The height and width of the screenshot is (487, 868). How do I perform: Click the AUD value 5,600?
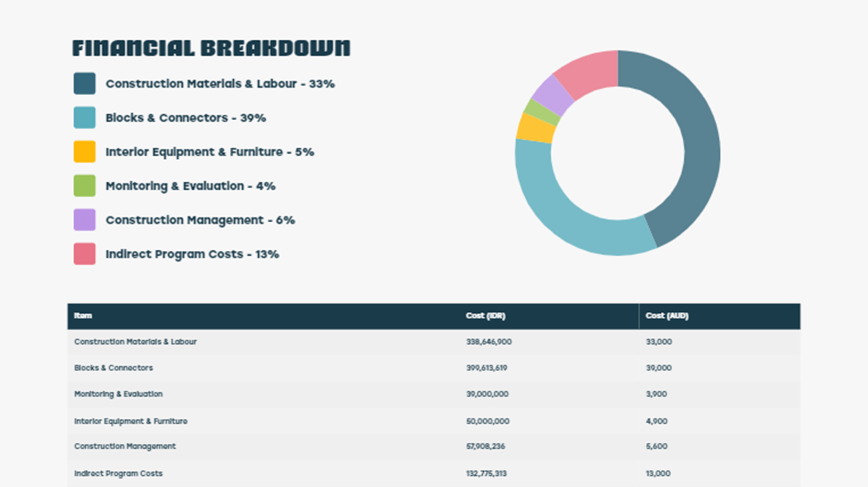pos(656,446)
